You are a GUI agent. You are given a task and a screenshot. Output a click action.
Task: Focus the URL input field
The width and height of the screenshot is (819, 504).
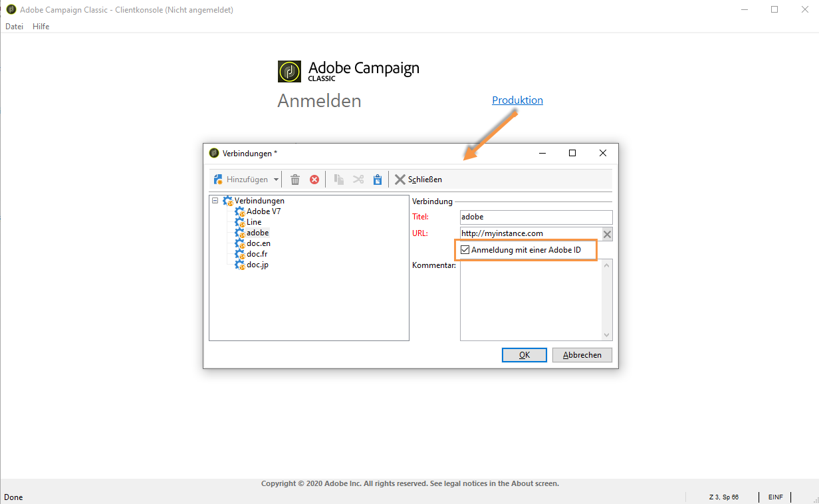click(x=530, y=233)
